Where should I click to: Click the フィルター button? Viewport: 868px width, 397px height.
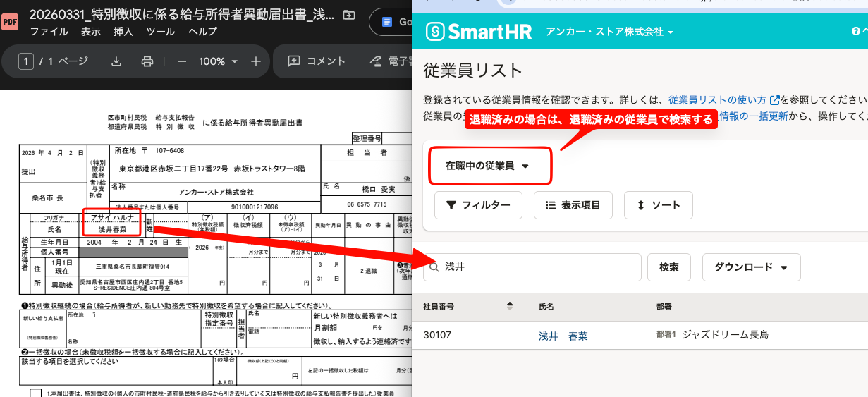coord(478,205)
